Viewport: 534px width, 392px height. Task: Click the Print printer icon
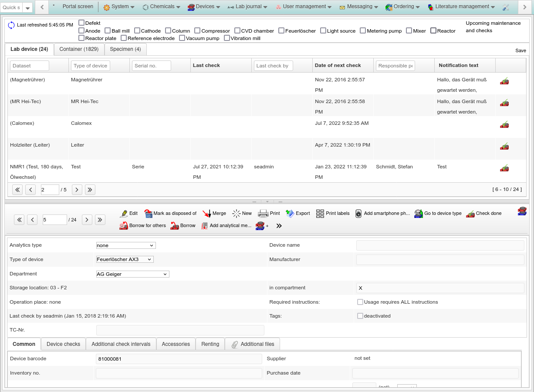[263, 214]
